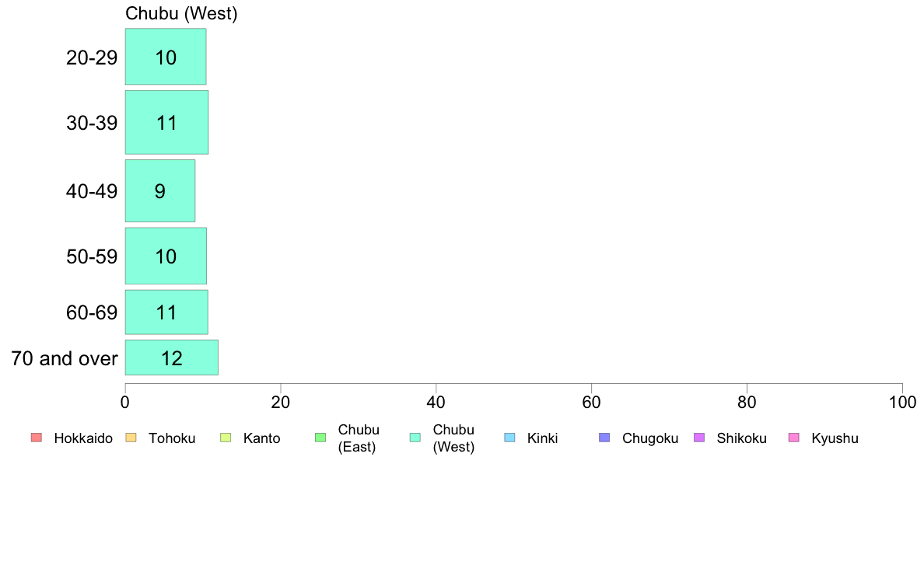924x572 pixels.
Task: Click the Chubu (East) green swatch
Action: [x=320, y=438]
